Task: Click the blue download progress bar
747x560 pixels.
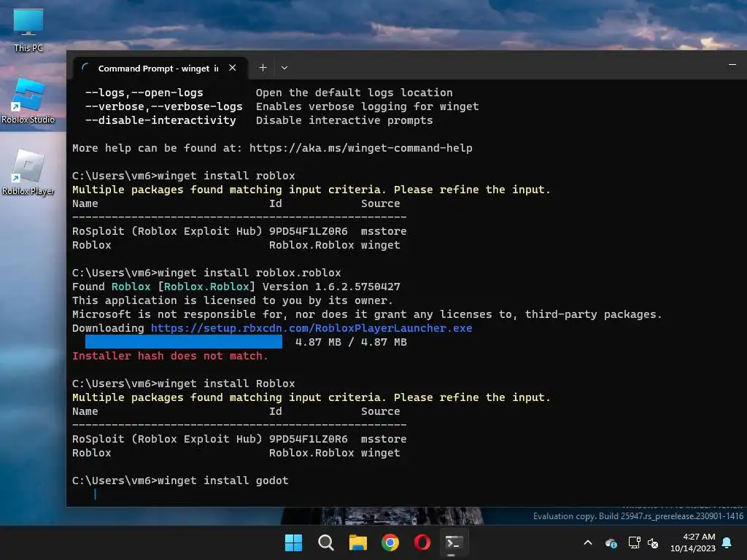Action: click(x=183, y=342)
